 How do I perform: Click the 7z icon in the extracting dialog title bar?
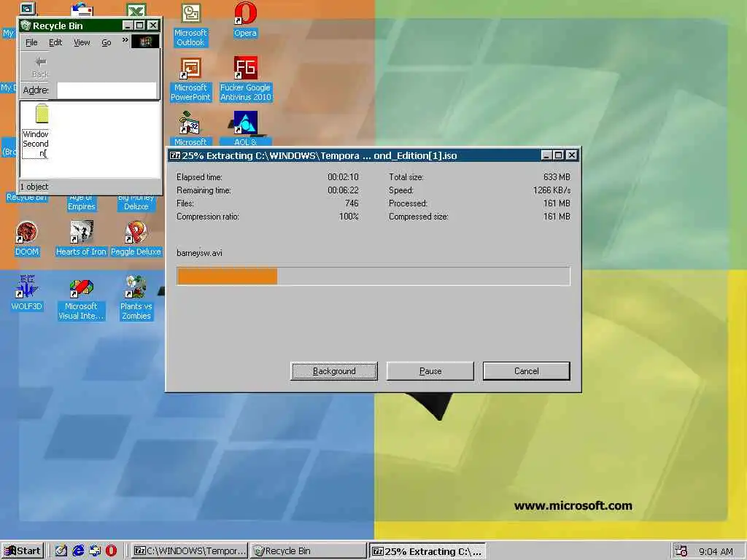175,155
